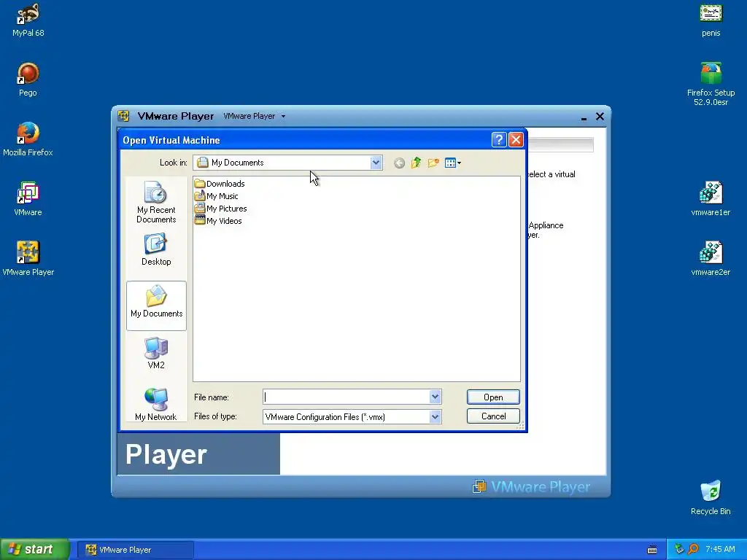Viewport: 747px width, 560px height.
Task: Browse the VM2 computer place
Action: [156, 353]
